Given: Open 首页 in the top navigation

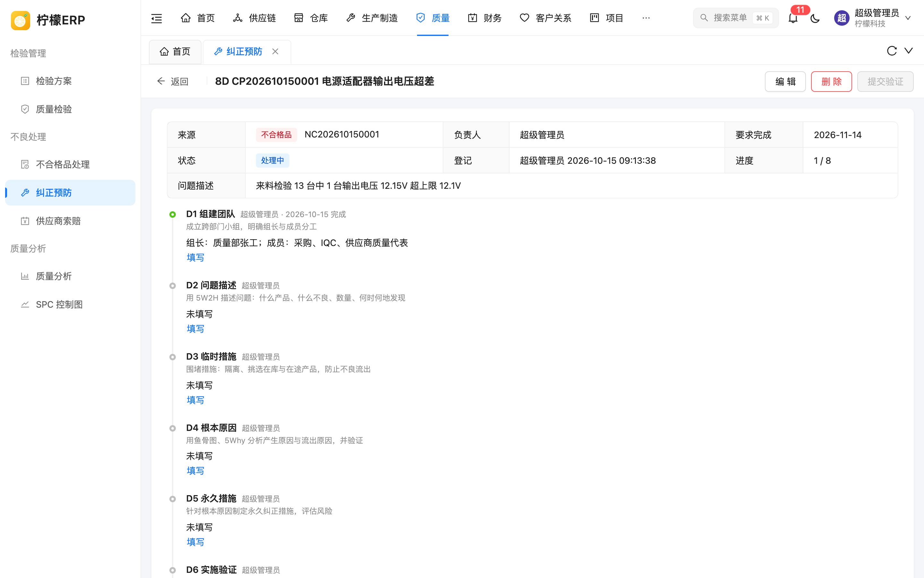Looking at the screenshot, I should [197, 18].
